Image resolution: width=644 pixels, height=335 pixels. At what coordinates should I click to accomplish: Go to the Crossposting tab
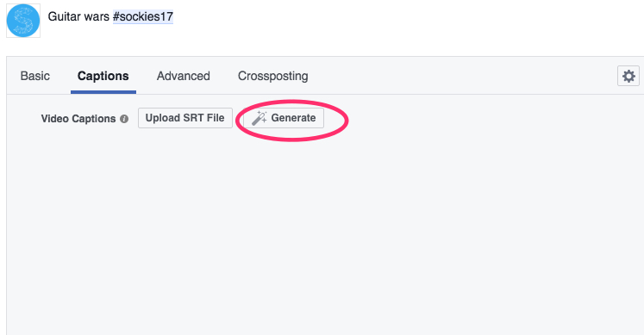[x=272, y=76]
